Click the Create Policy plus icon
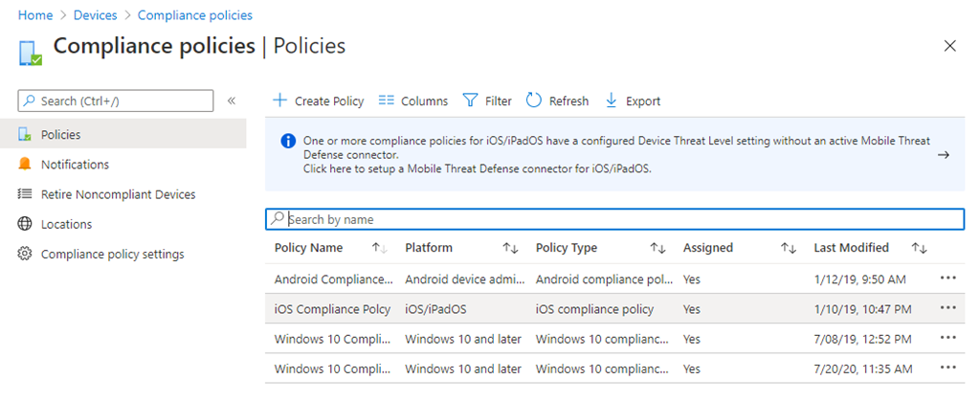 280,100
